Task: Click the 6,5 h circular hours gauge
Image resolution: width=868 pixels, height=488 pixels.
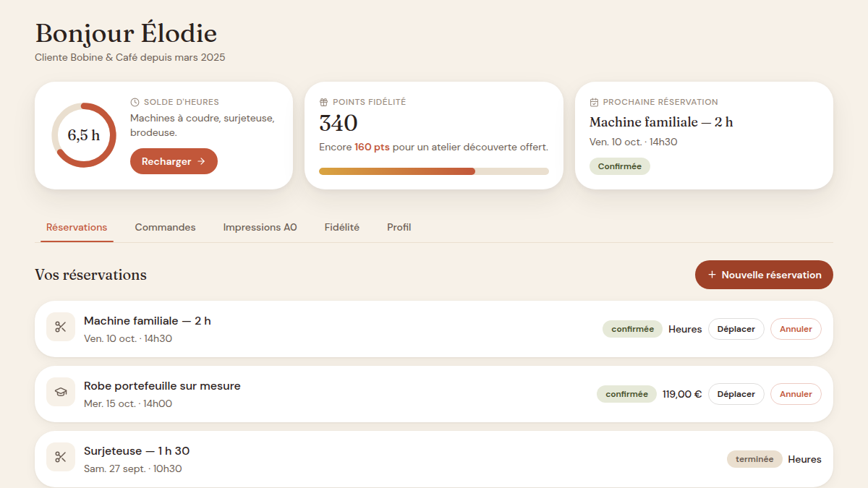Action: coord(84,135)
